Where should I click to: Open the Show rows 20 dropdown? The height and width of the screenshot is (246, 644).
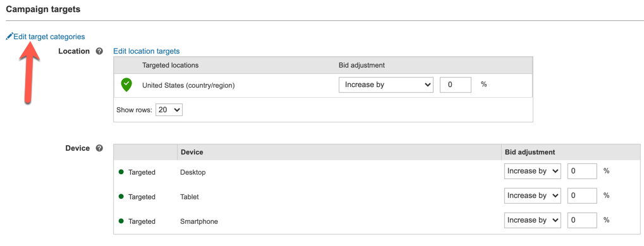tap(169, 110)
